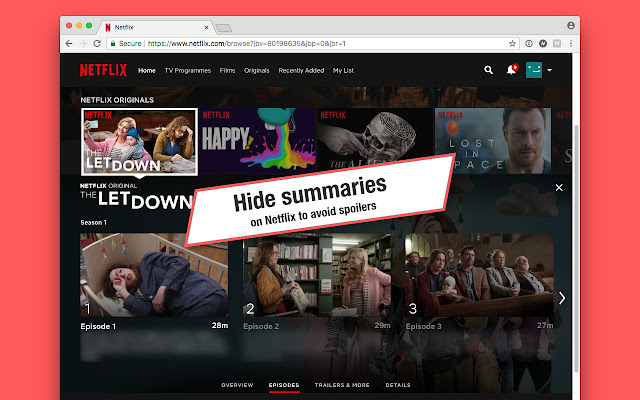Click the page vertical scrollbar
Screen dimensions: 640x400
576,249
